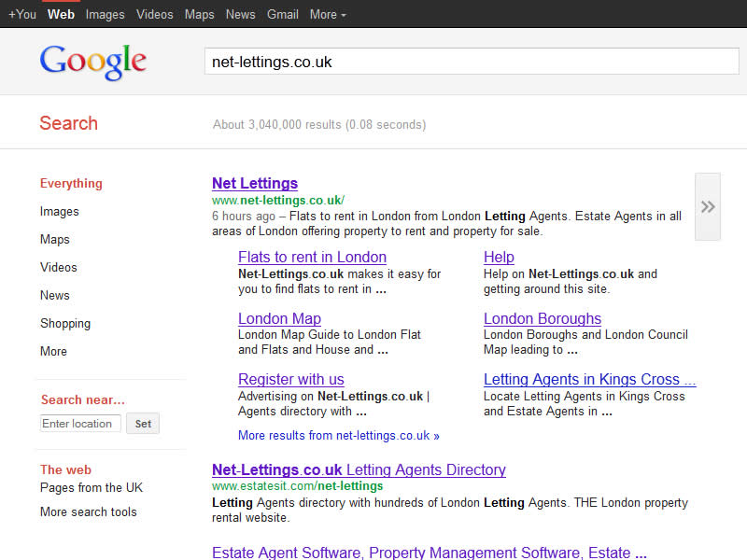Go to Videos in the top bar
Image resolution: width=747 pixels, height=560 pixels.
pyautogui.click(x=154, y=15)
